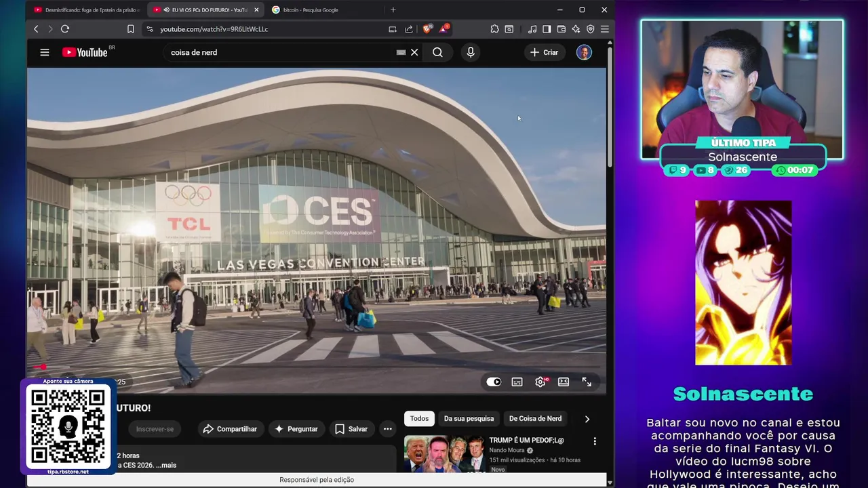Image resolution: width=868 pixels, height=488 pixels.
Task: Open the YouTube account avatar menu
Action: click(x=584, y=52)
